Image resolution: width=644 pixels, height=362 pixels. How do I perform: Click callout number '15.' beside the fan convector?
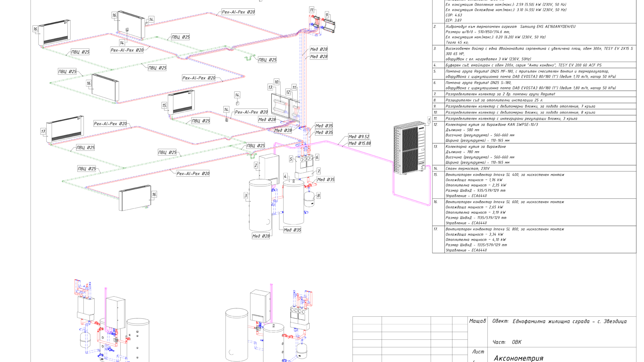click(164, 105)
